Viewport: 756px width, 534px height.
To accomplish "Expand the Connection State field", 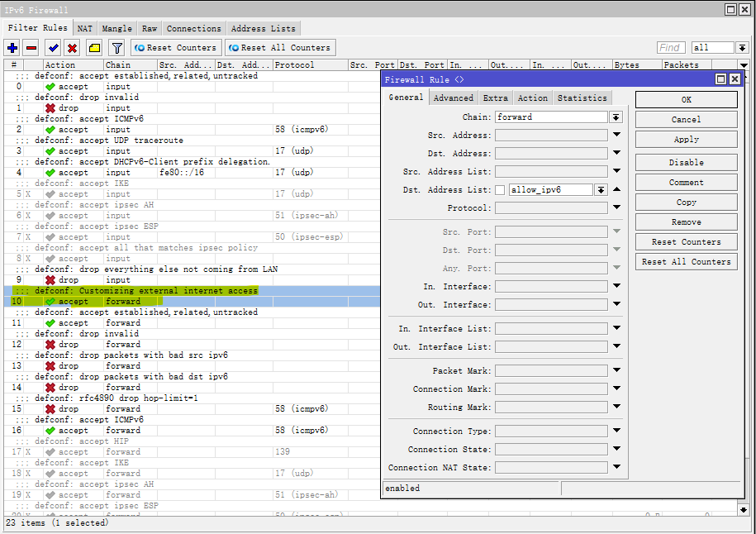I will (616, 449).
